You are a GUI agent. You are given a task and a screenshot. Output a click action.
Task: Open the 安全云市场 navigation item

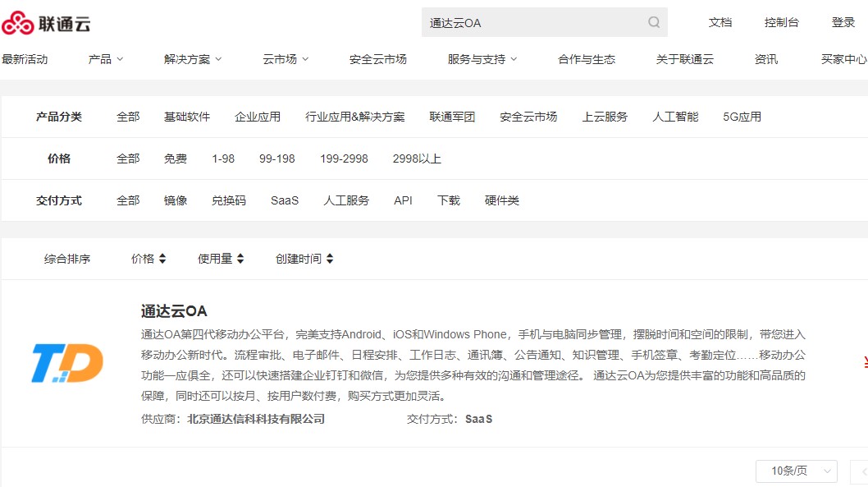pyautogui.click(x=378, y=59)
